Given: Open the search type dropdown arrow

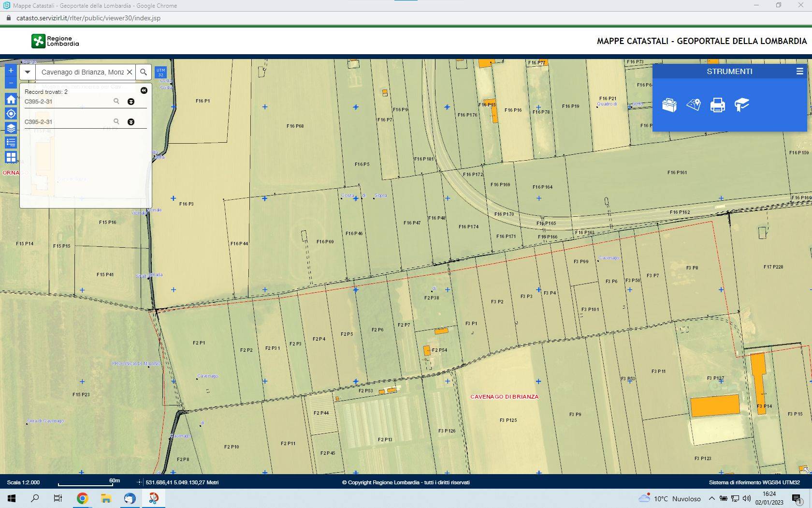Looking at the screenshot, I should coord(28,72).
